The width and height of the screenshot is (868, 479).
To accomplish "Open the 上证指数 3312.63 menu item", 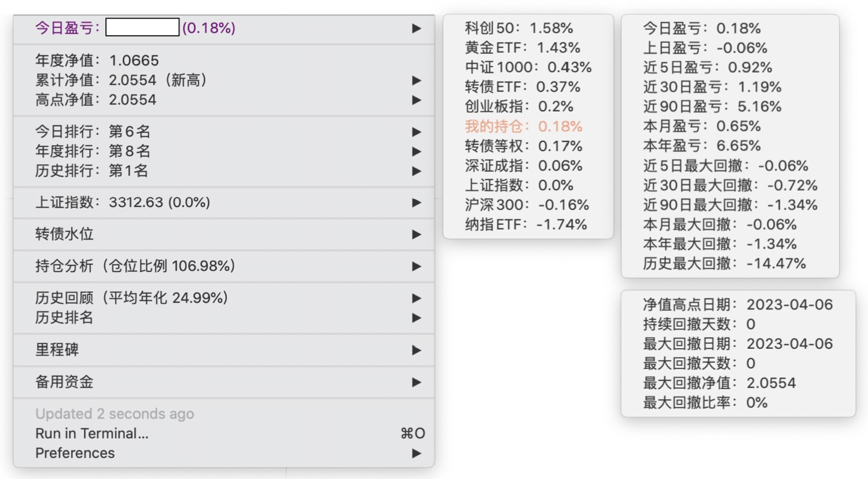I will click(123, 202).
